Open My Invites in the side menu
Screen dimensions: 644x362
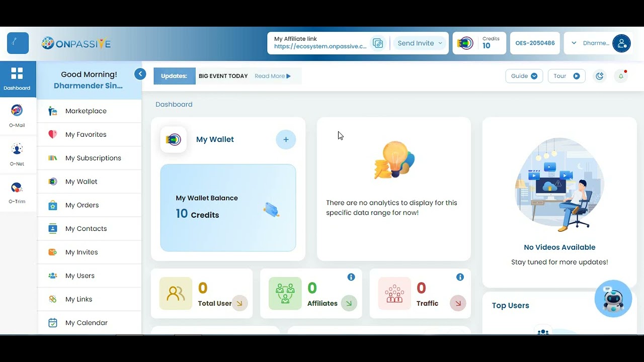[x=90, y=252]
